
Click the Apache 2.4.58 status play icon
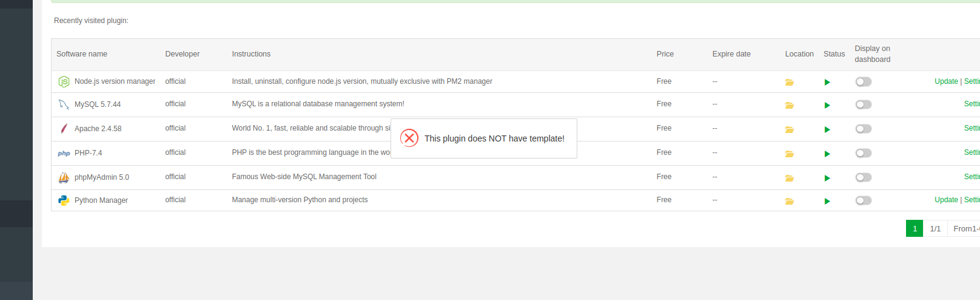point(827,129)
